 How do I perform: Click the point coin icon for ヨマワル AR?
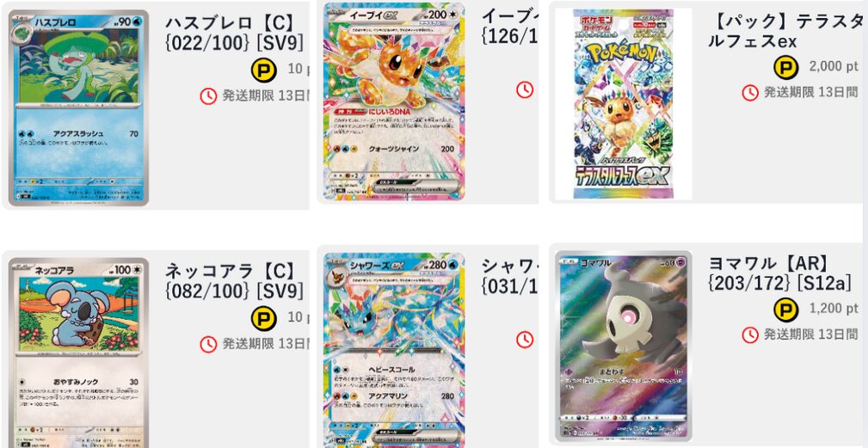[786, 310]
